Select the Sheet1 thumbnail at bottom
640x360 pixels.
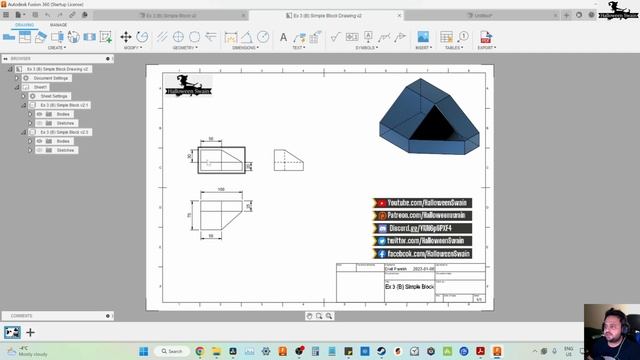click(x=12, y=332)
